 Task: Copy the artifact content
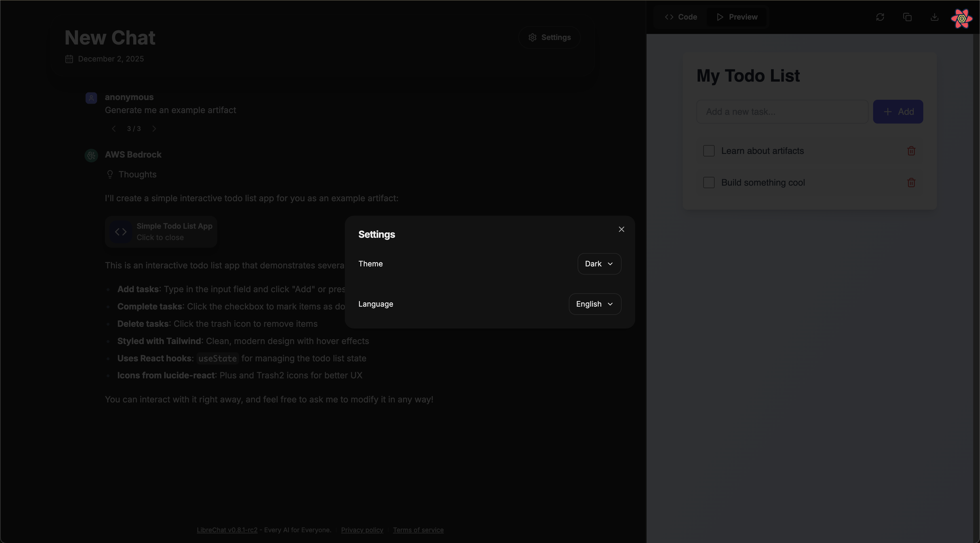(908, 17)
